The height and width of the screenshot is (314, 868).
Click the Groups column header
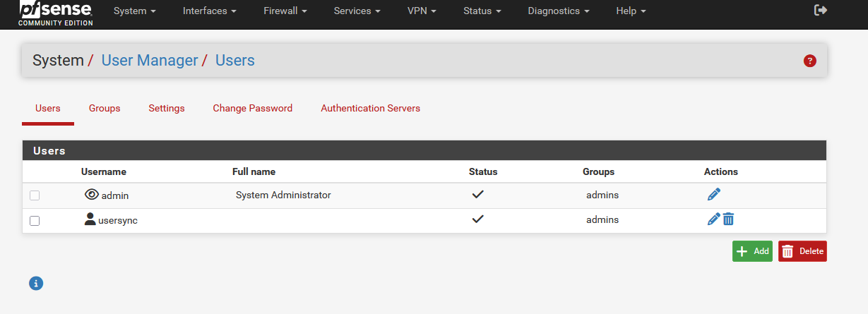(x=599, y=171)
